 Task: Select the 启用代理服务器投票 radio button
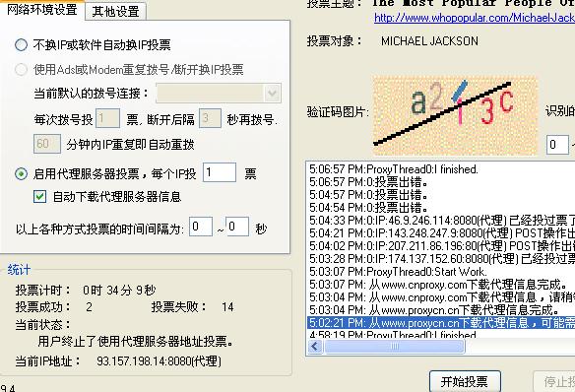(21, 173)
